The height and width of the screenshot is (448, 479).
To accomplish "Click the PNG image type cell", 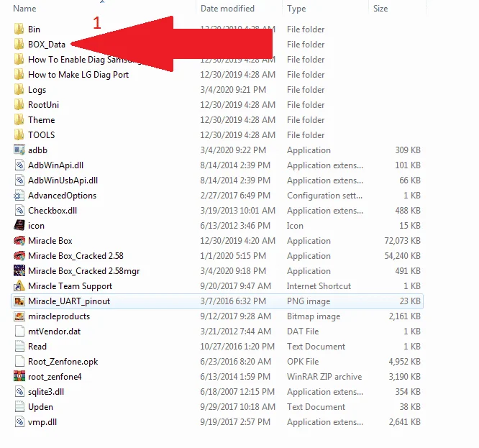I will click(x=309, y=301).
